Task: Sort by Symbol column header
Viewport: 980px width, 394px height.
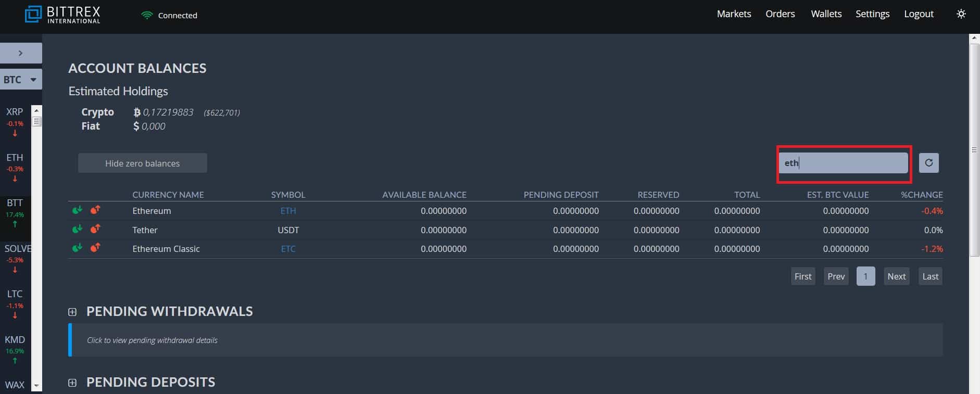Action: point(288,195)
